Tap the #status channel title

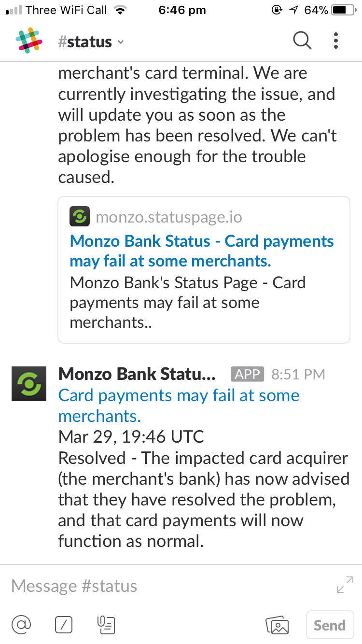point(85,42)
